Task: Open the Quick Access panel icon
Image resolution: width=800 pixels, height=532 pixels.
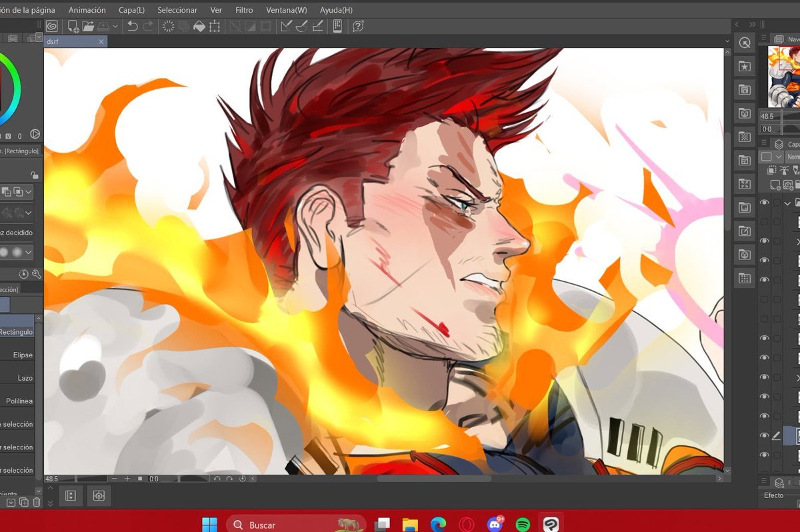Action: click(x=745, y=43)
